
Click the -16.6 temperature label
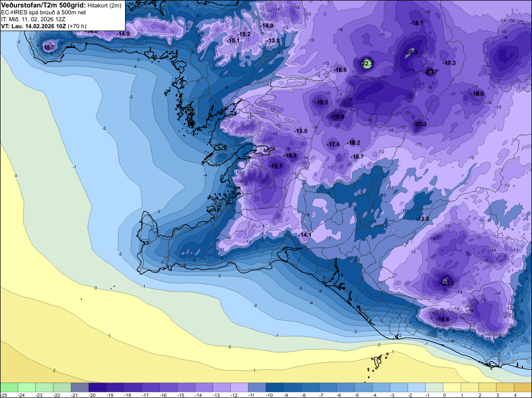point(340,70)
